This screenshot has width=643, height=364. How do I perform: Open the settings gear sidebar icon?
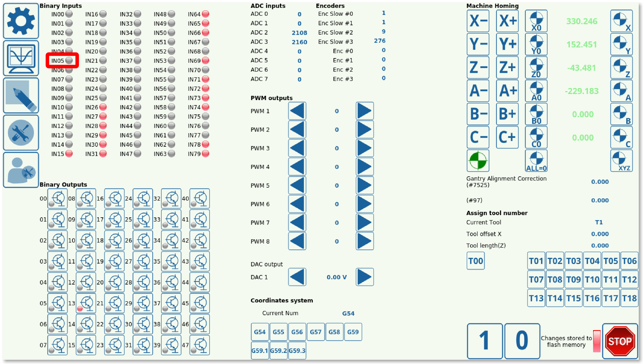click(21, 21)
